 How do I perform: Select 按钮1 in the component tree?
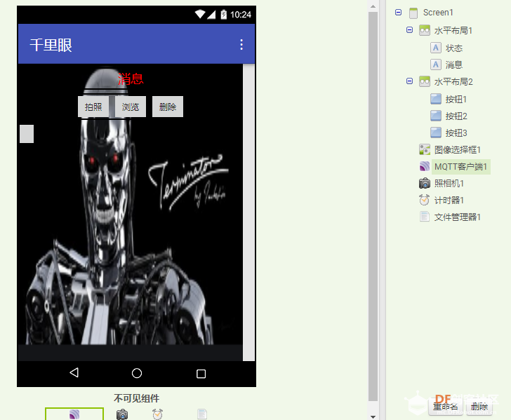(x=456, y=99)
